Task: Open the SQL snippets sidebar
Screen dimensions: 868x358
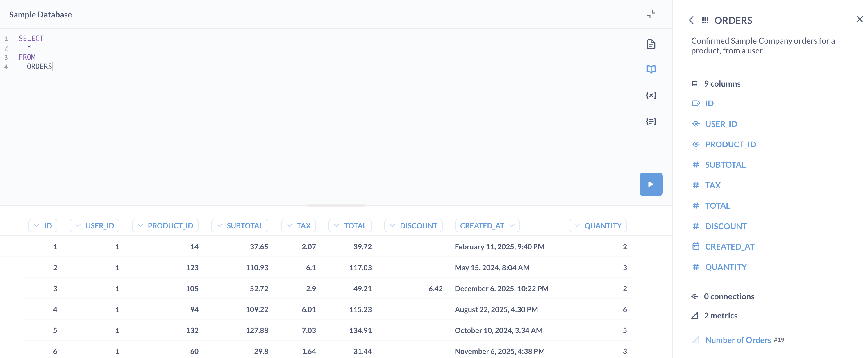Action: (x=651, y=121)
